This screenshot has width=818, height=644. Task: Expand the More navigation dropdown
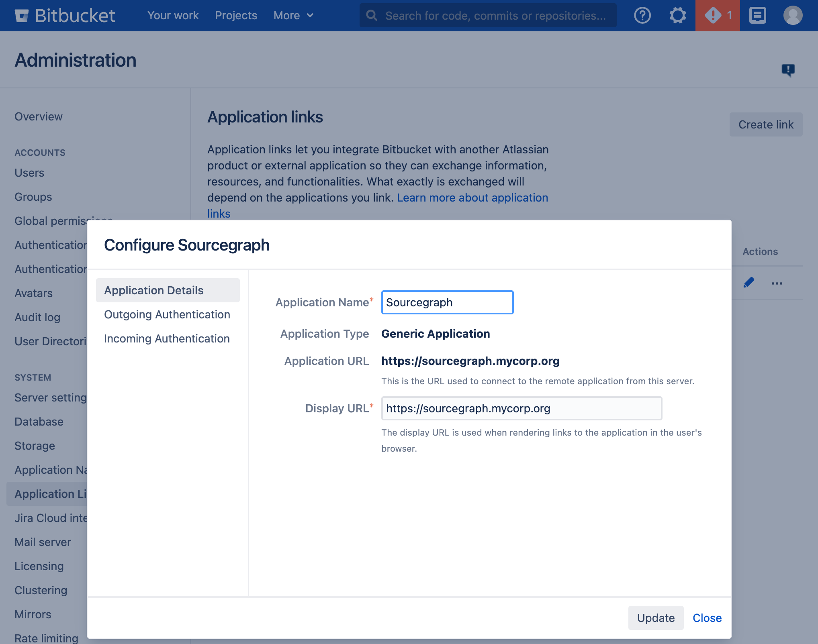(x=293, y=15)
